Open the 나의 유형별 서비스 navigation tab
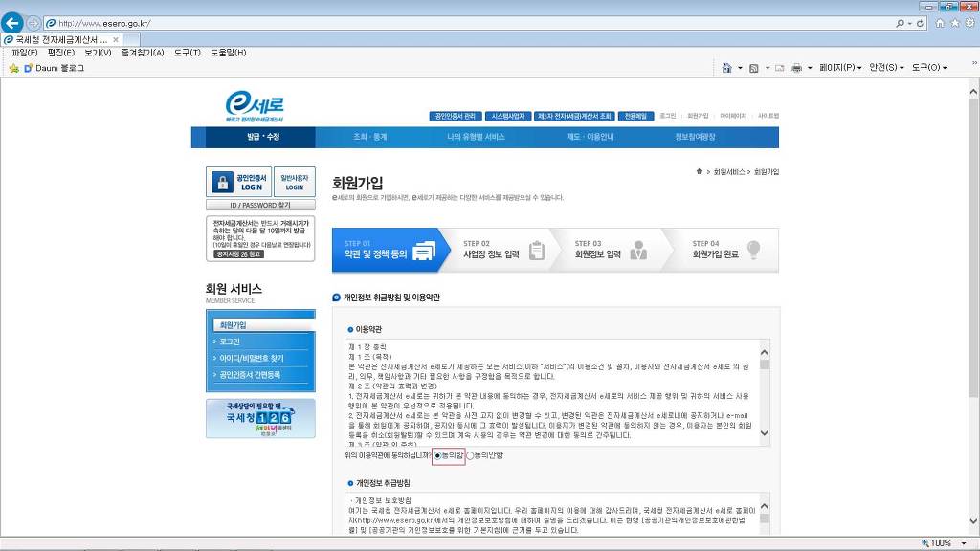The height and width of the screenshot is (551, 980). pos(476,137)
